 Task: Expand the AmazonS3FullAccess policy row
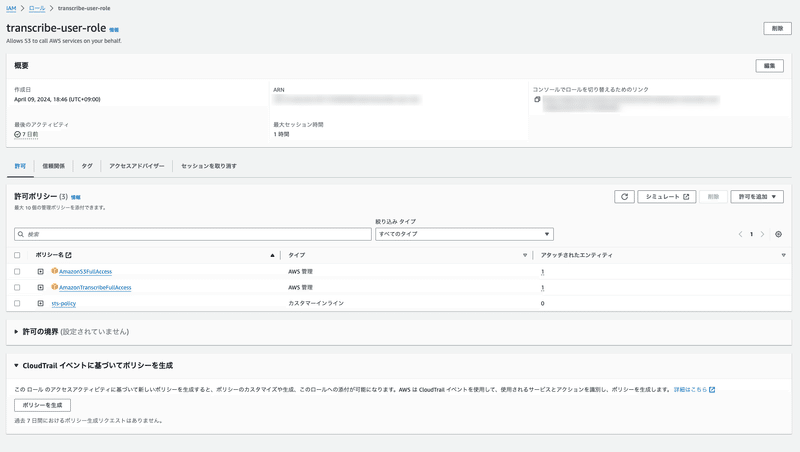pos(40,271)
